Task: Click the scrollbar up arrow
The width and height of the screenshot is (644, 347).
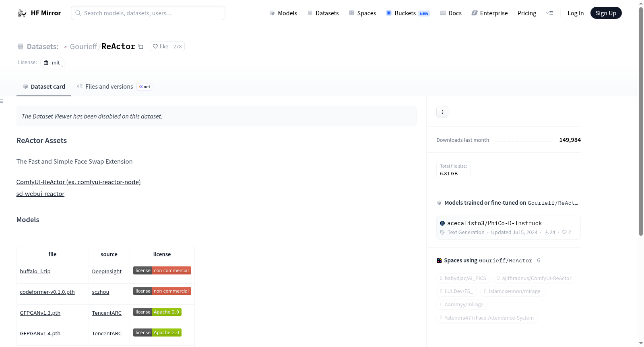Action: (x=641, y=3)
